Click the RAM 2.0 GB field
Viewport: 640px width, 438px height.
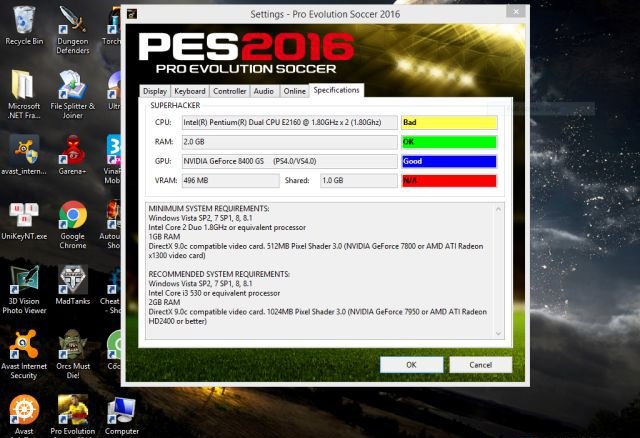pyautogui.click(x=289, y=142)
